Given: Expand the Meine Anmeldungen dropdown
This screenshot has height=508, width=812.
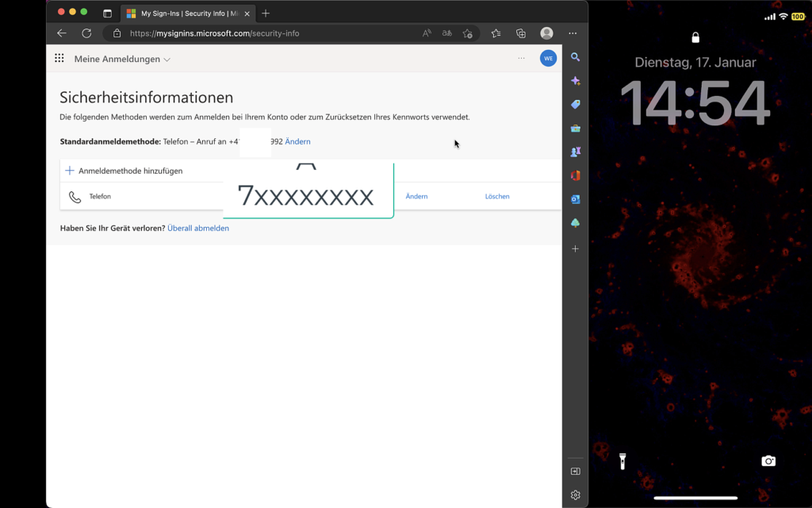Looking at the screenshot, I should (122, 60).
